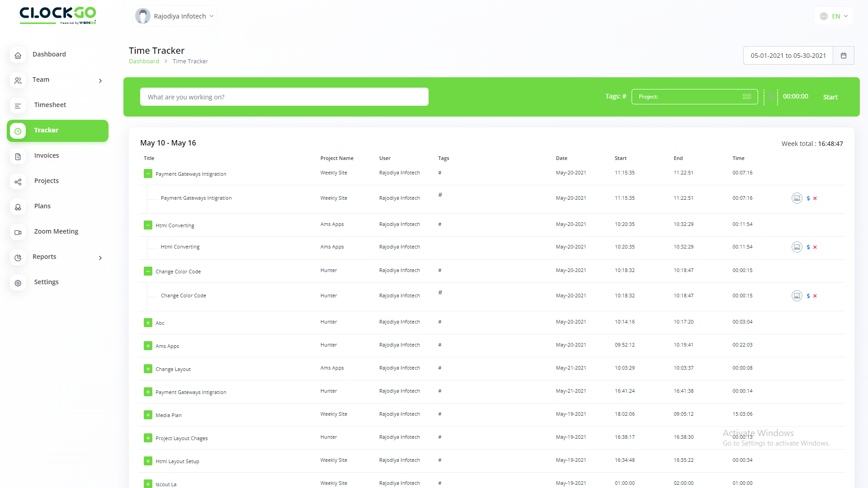This screenshot has width=868, height=488.
Task: Toggle the billable dollar icon in tracker bar
Action: tap(771, 97)
